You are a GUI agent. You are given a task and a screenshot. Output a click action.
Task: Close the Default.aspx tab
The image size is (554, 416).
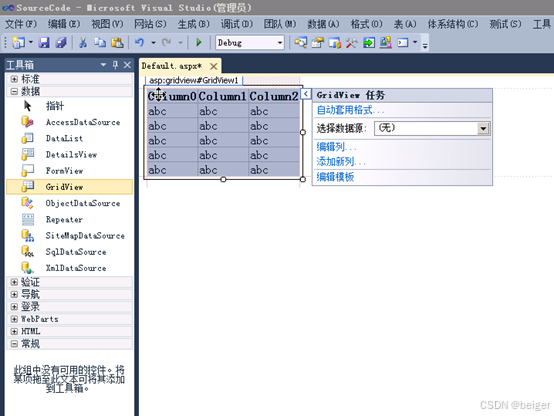(x=213, y=66)
